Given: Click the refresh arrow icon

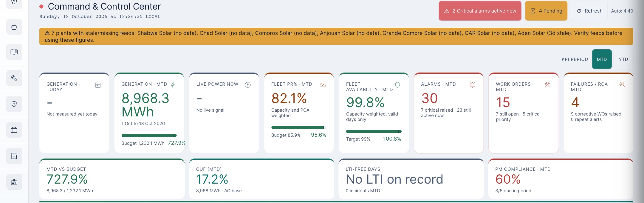Looking at the screenshot, I should (x=579, y=11).
